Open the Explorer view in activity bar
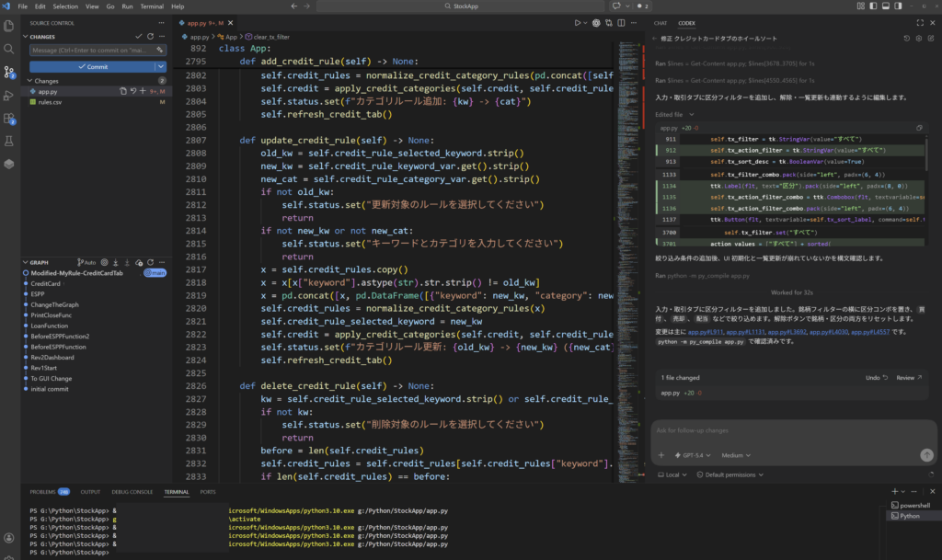The height and width of the screenshot is (560, 942). [9, 25]
